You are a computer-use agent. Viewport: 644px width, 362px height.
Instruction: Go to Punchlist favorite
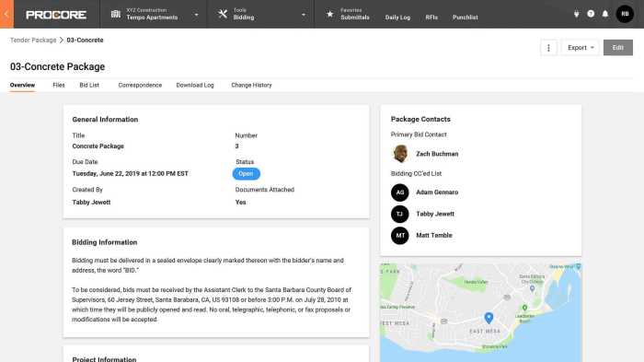(x=465, y=18)
